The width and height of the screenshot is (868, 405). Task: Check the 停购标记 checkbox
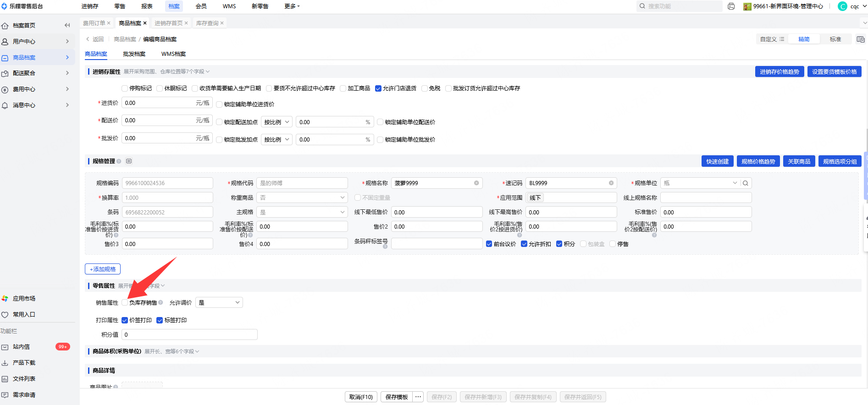point(125,88)
